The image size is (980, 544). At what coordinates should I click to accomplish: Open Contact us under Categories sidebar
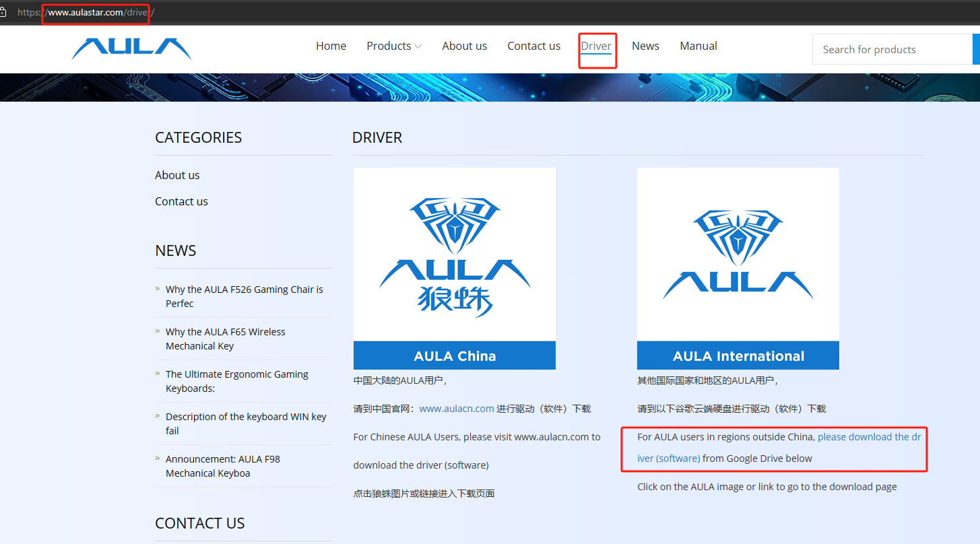(x=181, y=201)
